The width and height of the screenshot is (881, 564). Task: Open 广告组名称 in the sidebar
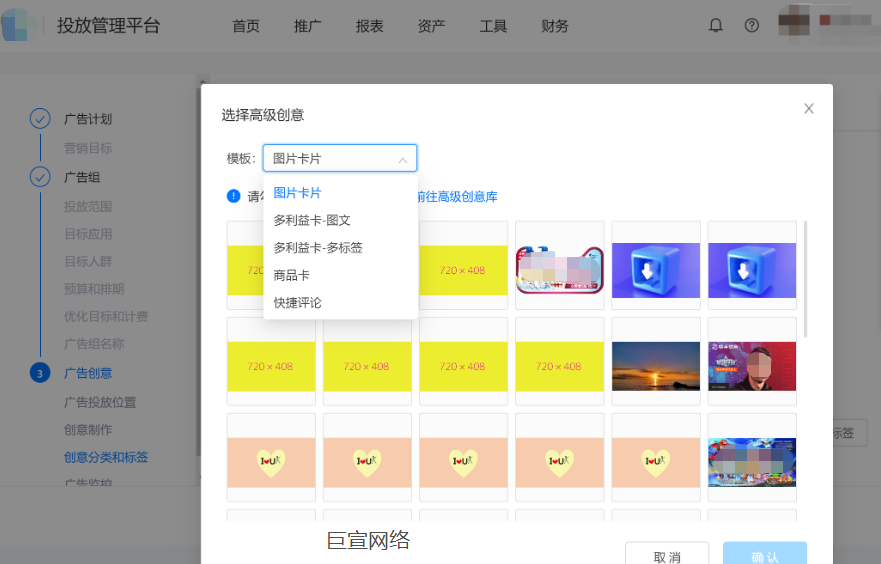[94, 344]
